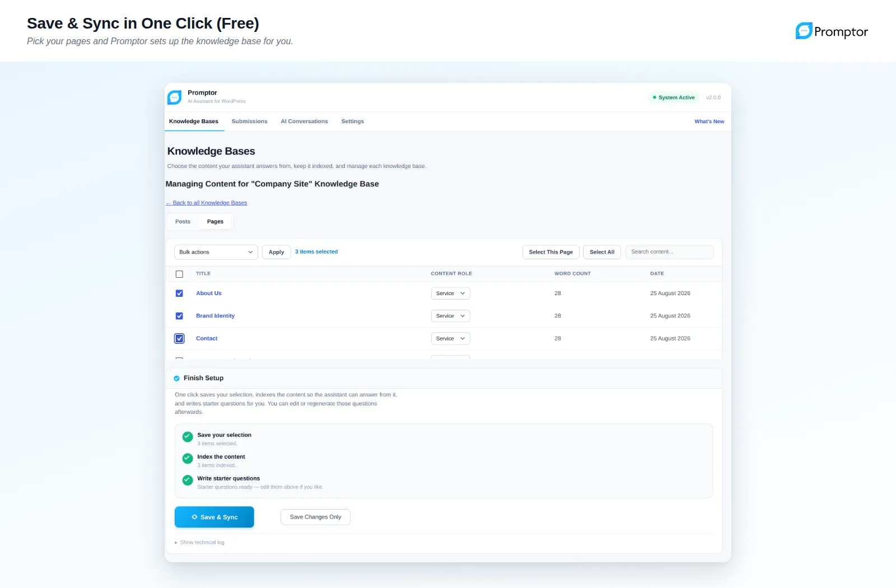
Task: Click the green check beside Save your selection
Action: [x=188, y=436]
